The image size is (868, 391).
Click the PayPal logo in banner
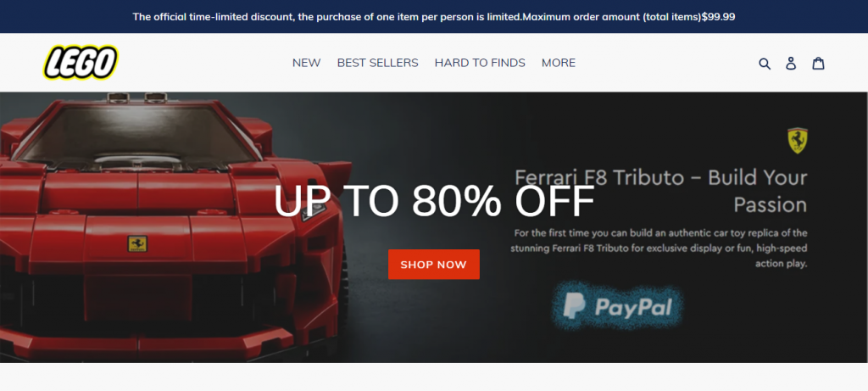point(617,306)
